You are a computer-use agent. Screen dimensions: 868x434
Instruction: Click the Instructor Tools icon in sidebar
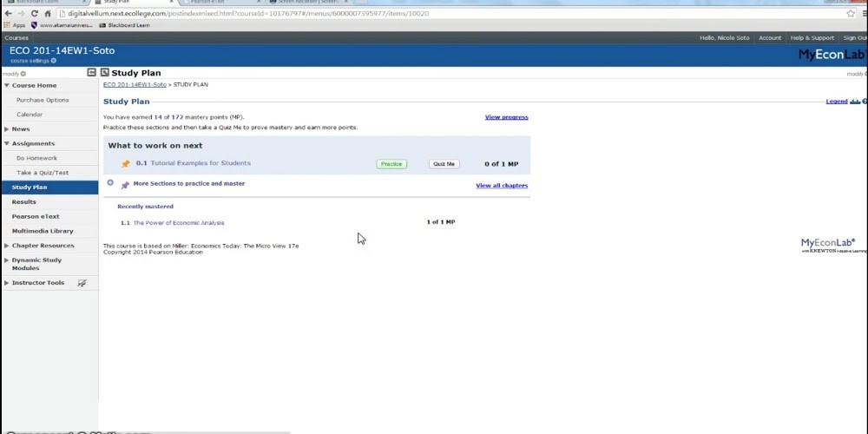click(82, 283)
